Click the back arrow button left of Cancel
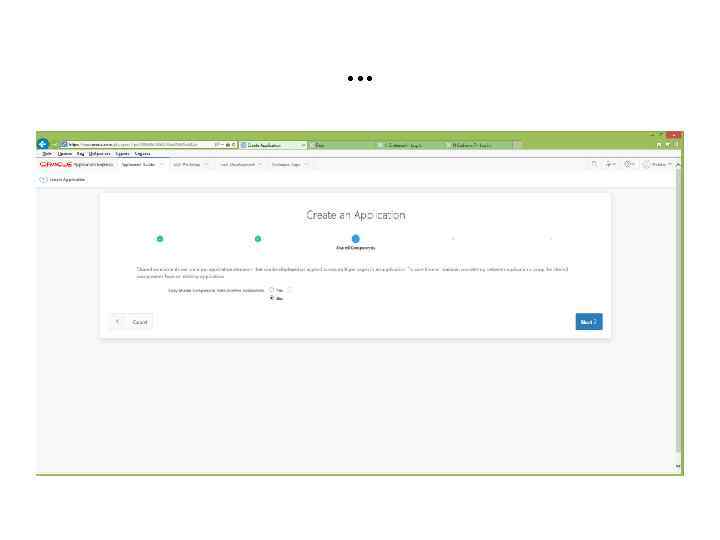The image size is (720, 540). pos(118,322)
